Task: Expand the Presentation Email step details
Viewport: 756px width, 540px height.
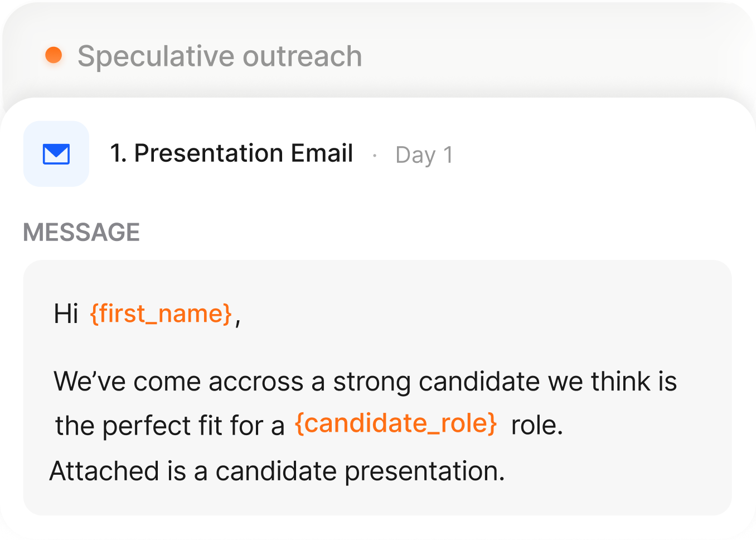Action: pos(231,153)
